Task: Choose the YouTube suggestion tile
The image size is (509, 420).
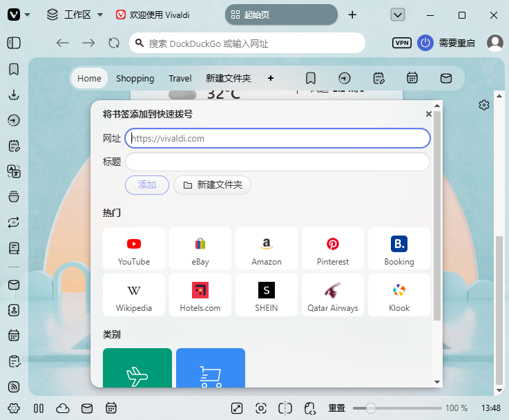Action: pos(134,248)
